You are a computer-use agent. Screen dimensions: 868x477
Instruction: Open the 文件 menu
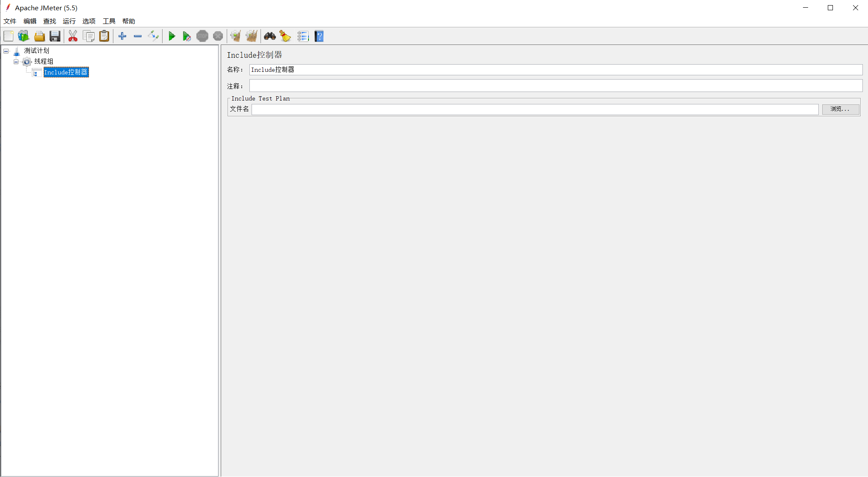(10, 21)
